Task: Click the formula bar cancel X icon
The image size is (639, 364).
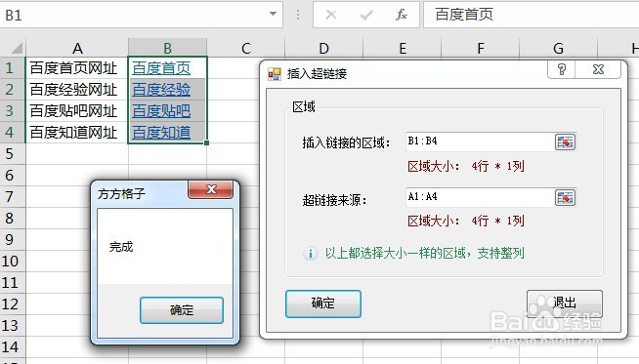Action: pyautogui.click(x=331, y=15)
